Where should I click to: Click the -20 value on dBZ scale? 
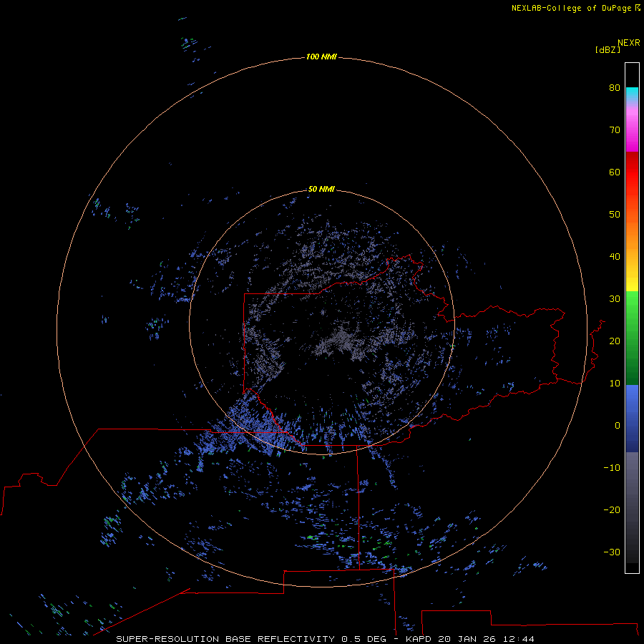tap(612, 509)
